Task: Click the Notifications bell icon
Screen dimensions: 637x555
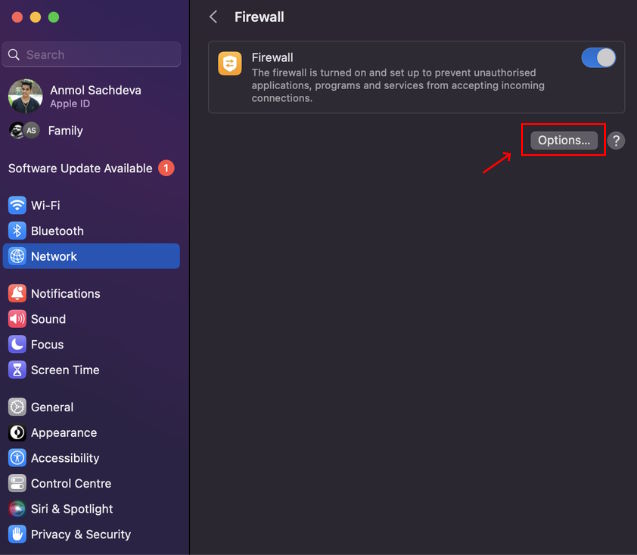Action: 17,293
